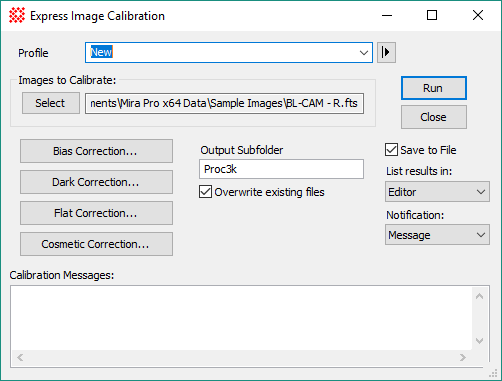The width and height of the screenshot is (502, 381).
Task: Click the Output Subfolder text field
Action: tap(281, 169)
